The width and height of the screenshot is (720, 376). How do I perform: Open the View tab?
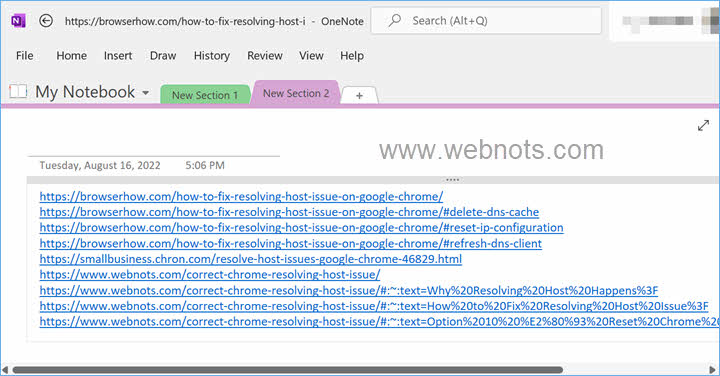(x=311, y=56)
